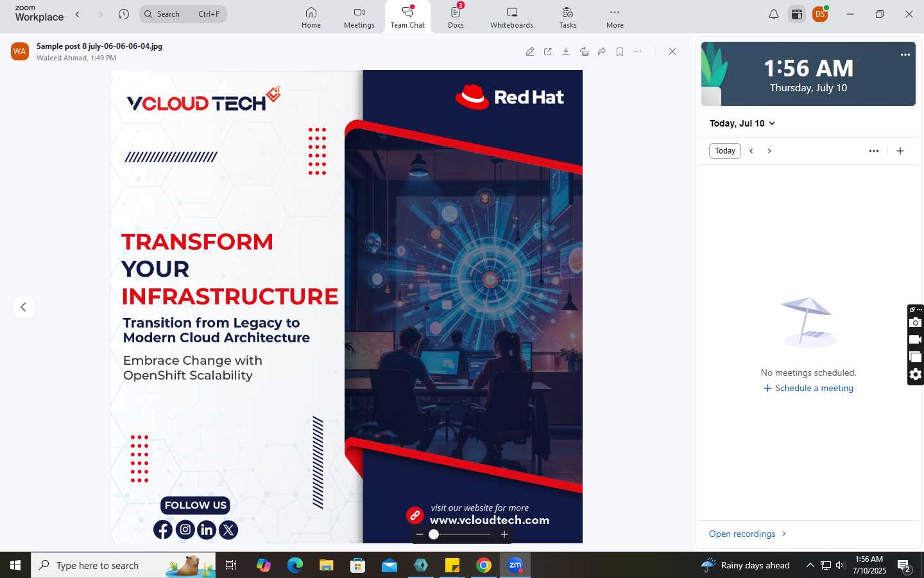The height and width of the screenshot is (578, 924).
Task: Open the Whiteboards tab
Action: (511, 17)
